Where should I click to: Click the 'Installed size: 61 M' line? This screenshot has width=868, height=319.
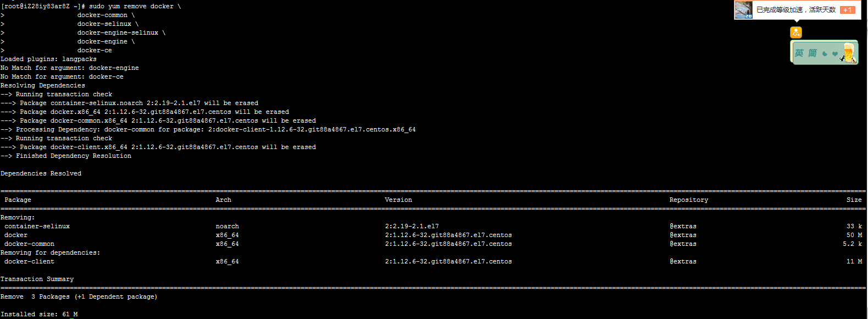tap(39, 314)
